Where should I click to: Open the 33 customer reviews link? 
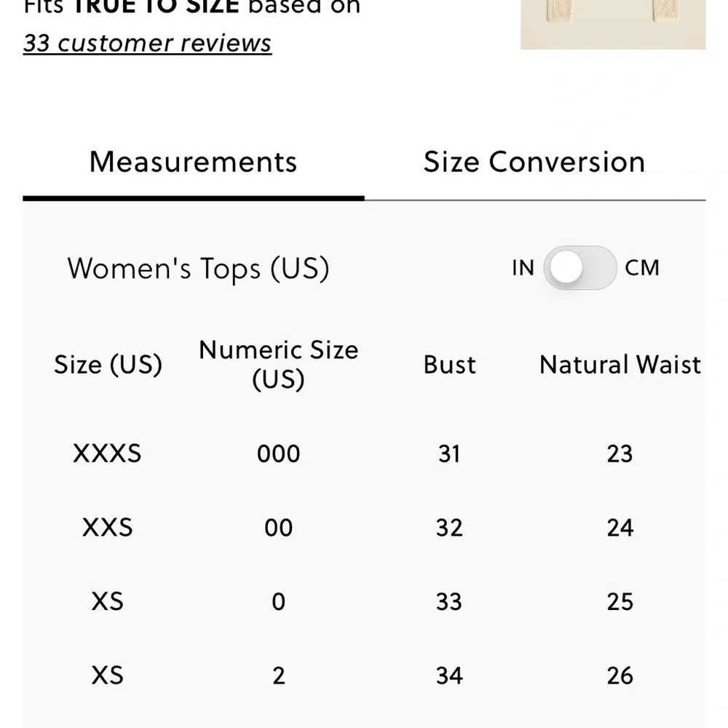coord(147,43)
